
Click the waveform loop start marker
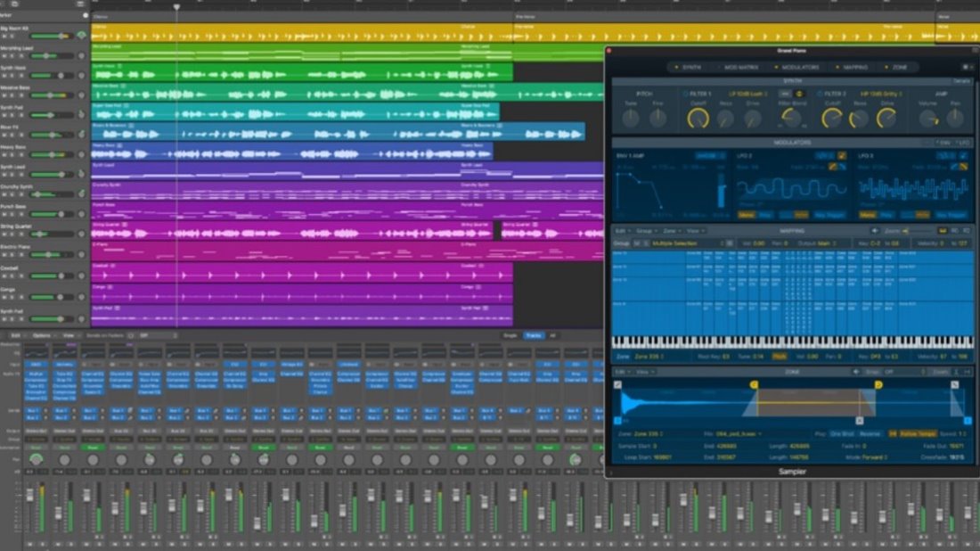(x=754, y=384)
